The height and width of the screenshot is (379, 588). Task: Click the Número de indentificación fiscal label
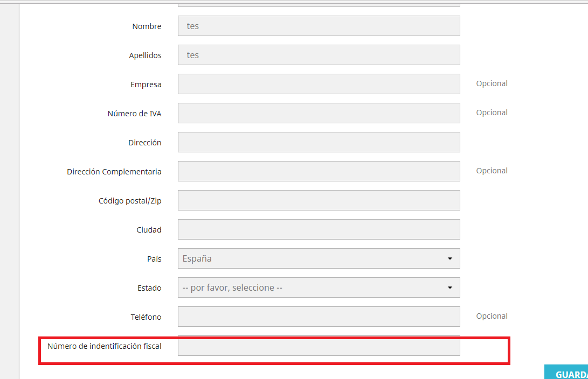point(104,346)
